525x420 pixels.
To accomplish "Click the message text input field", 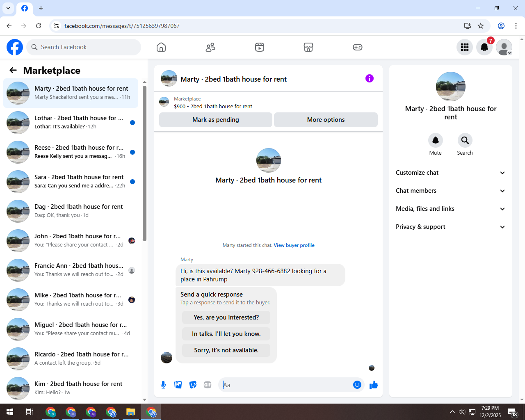I will click(x=287, y=385).
